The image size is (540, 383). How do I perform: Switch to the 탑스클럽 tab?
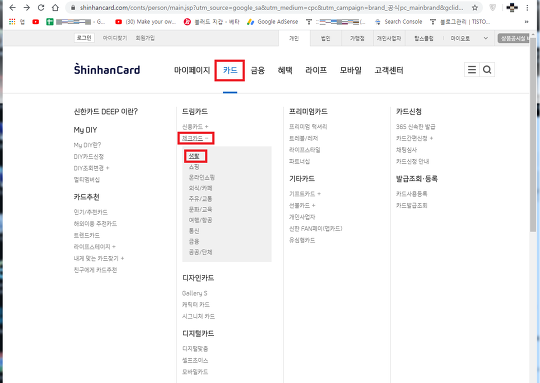424,38
